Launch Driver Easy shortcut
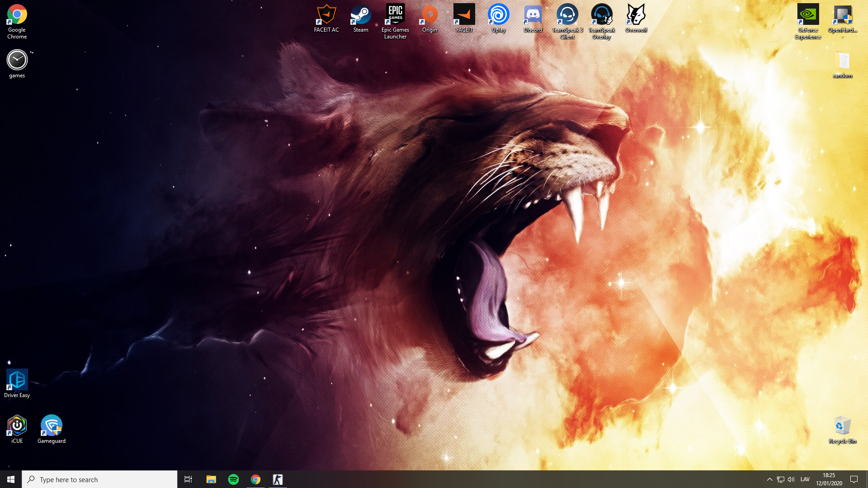Screen dimensions: 868x488 click(17, 384)
